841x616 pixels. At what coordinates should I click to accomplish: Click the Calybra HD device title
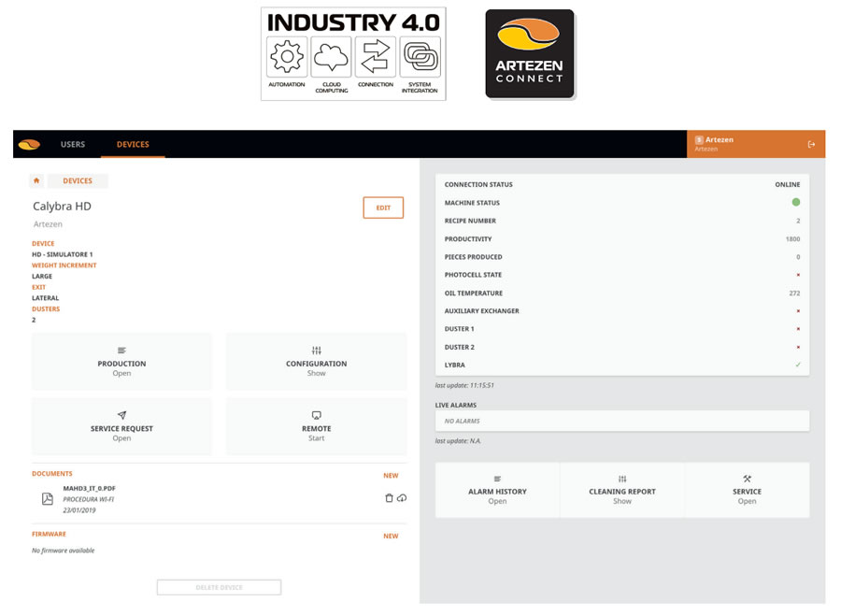(x=63, y=206)
